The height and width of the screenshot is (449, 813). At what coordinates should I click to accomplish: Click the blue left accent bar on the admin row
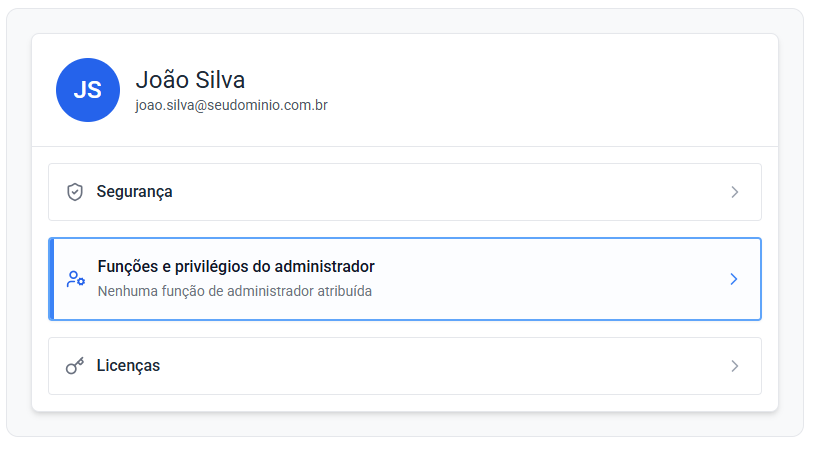[51, 279]
